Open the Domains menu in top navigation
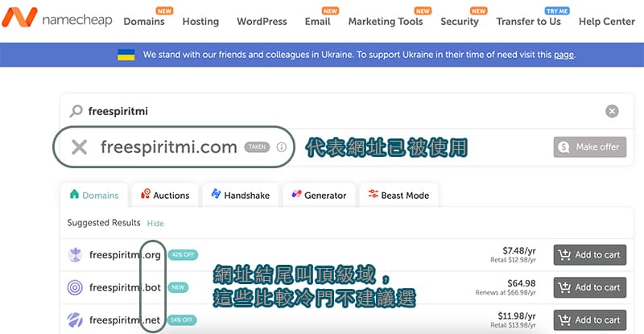Image resolution: width=644 pixels, height=334 pixels. click(x=144, y=22)
